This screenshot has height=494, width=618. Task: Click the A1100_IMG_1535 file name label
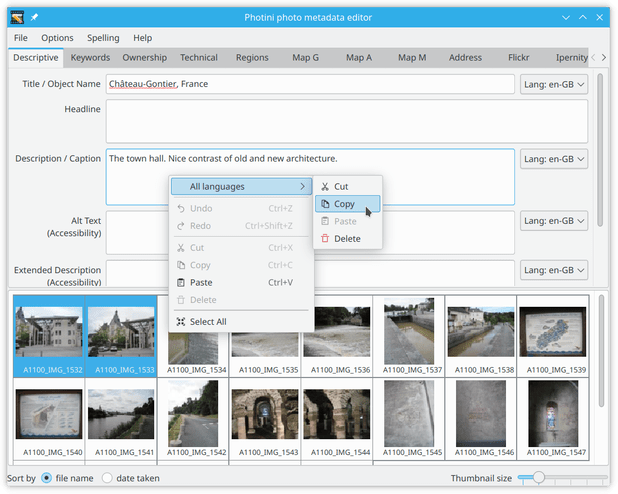click(x=268, y=370)
